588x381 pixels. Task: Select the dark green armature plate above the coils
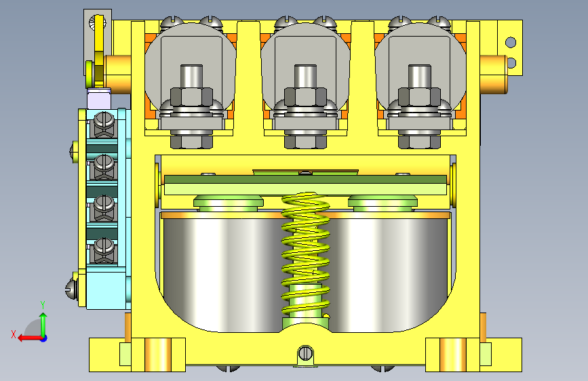(x=305, y=179)
